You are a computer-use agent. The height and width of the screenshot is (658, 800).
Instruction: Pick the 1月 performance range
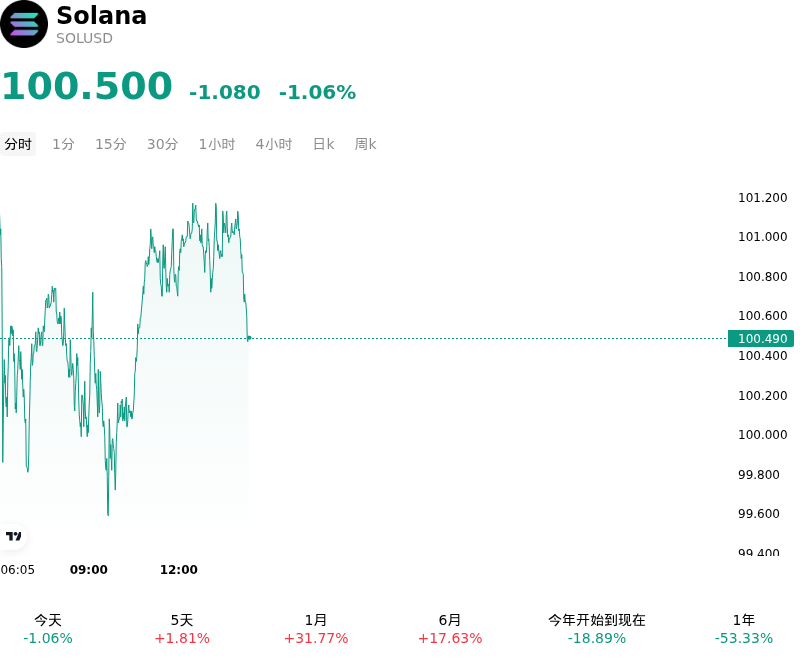(x=316, y=629)
